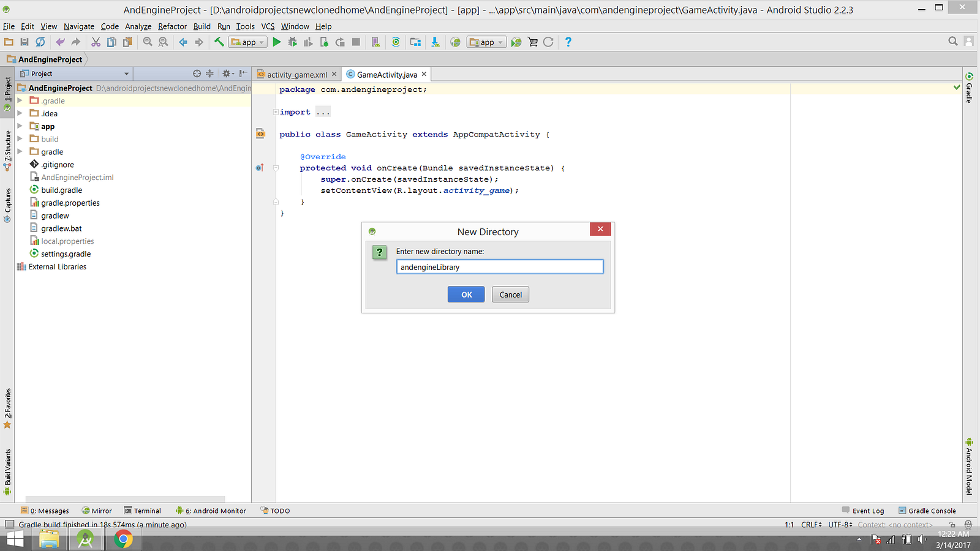Click the shopping cart toolbar icon
Image resolution: width=980 pixels, height=551 pixels.
(x=533, y=42)
